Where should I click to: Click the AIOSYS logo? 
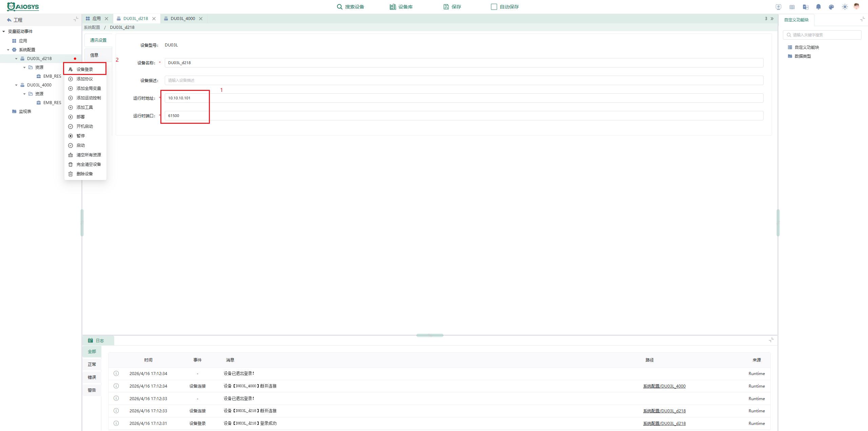(x=23, y=6)
